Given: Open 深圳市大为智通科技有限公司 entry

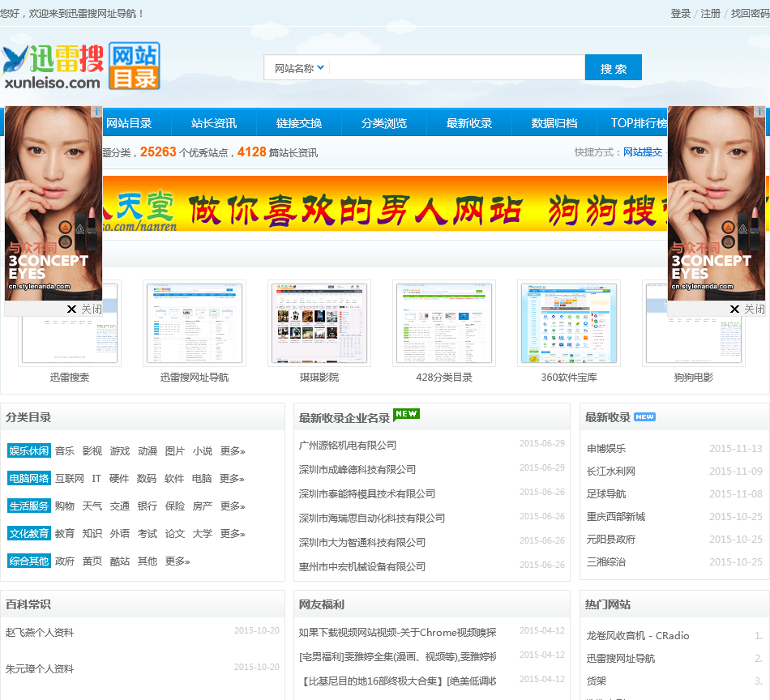Looking at the screenshot, I should click(362, 542).
